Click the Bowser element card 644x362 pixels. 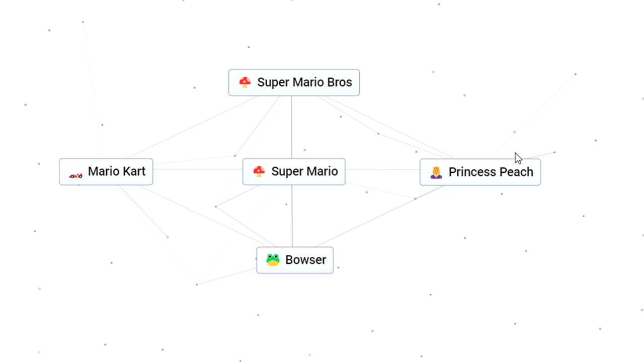[295, 260]
